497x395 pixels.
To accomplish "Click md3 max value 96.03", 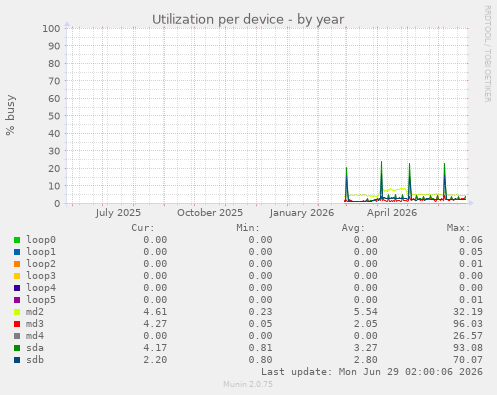I will tap(468, 324).
